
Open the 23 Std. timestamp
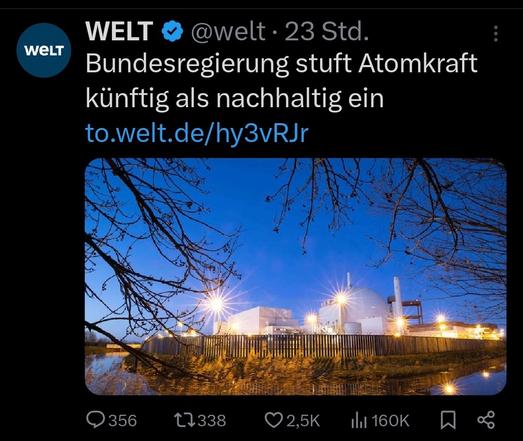point(327,31)
